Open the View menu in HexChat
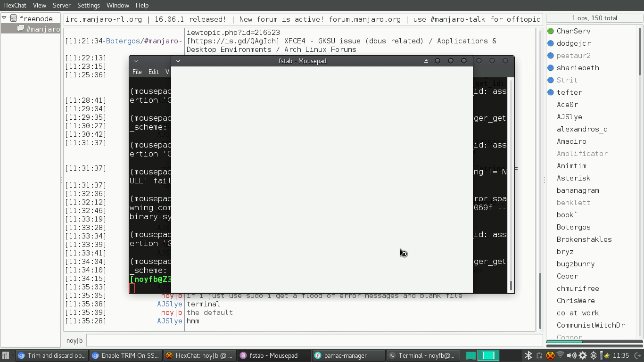 click(40, 5)
